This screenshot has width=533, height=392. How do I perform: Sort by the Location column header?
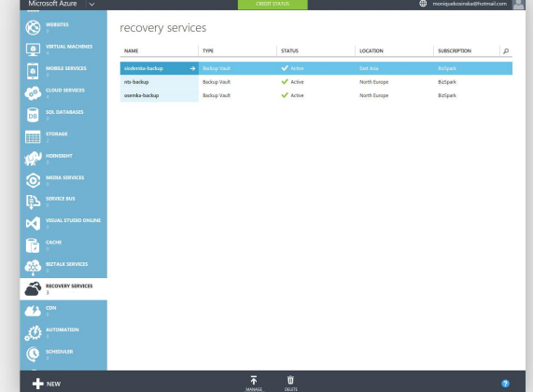(372, 51)
